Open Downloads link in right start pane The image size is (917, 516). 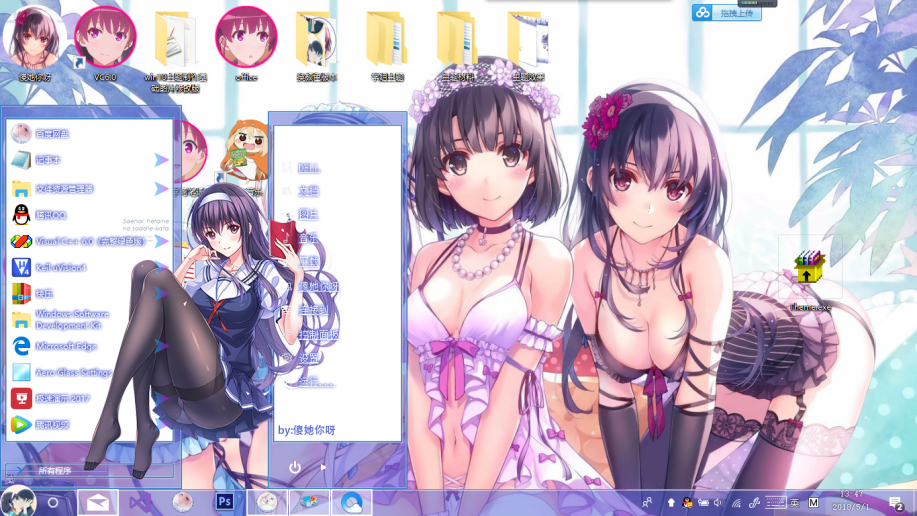point(309,262)
